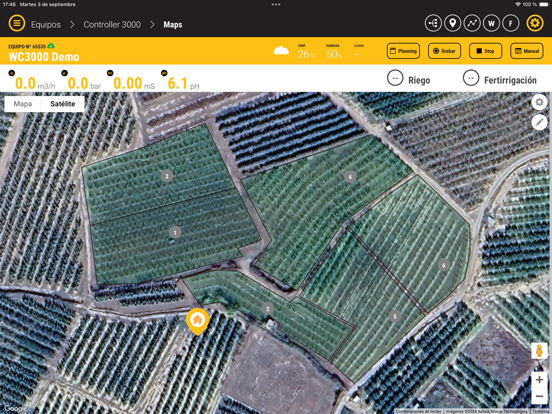Toggle the Fertirrigación status indicator
Viewport: 552px width, 414px height.
[x=471, y=78]
